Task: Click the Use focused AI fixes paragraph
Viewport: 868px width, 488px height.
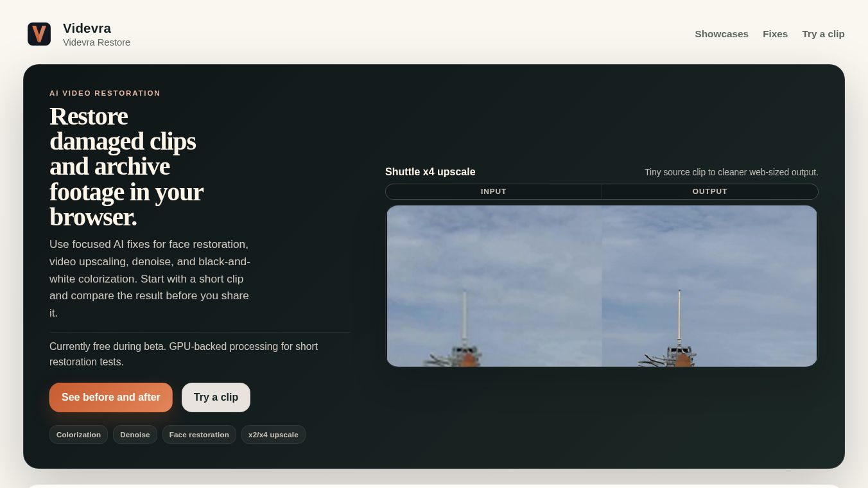Action: pyautogui.click(x=150, y=279)
